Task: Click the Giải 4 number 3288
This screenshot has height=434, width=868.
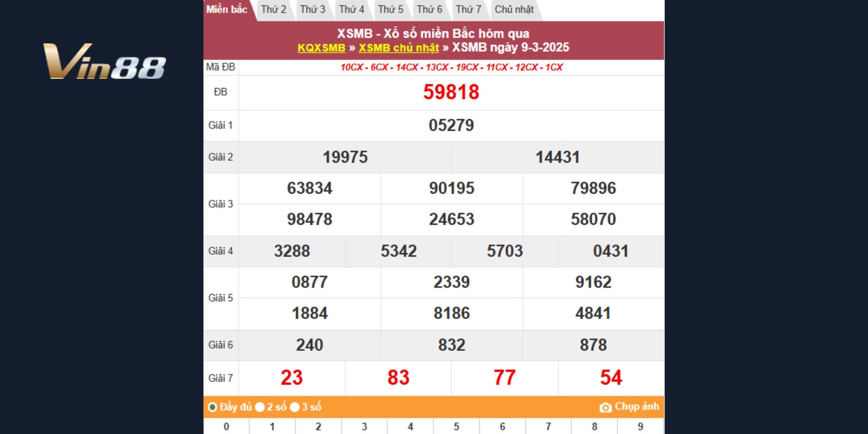Action: (292, 251)
